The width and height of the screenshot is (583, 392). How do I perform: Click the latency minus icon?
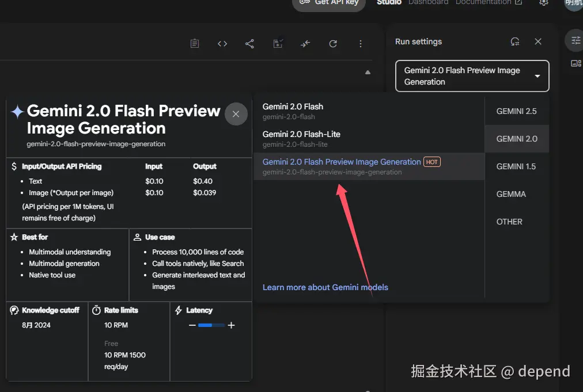pyautogui.click(x=192, y=325)
